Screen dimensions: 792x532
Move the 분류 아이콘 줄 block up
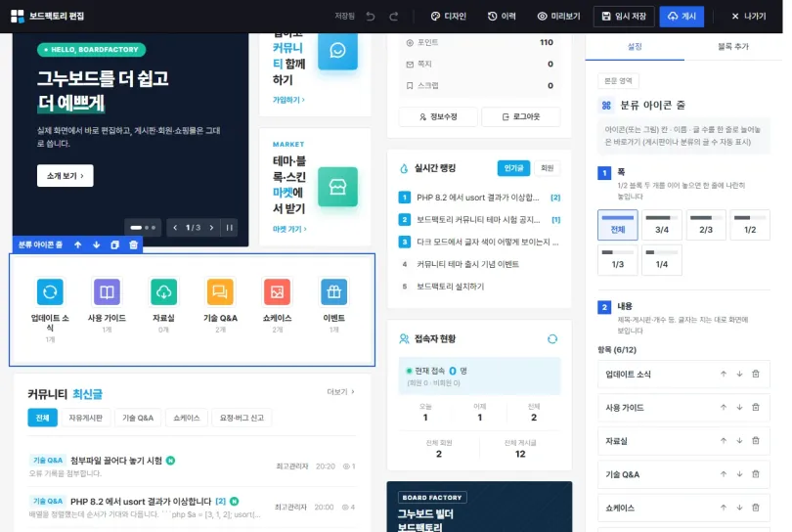pos(78,244)
